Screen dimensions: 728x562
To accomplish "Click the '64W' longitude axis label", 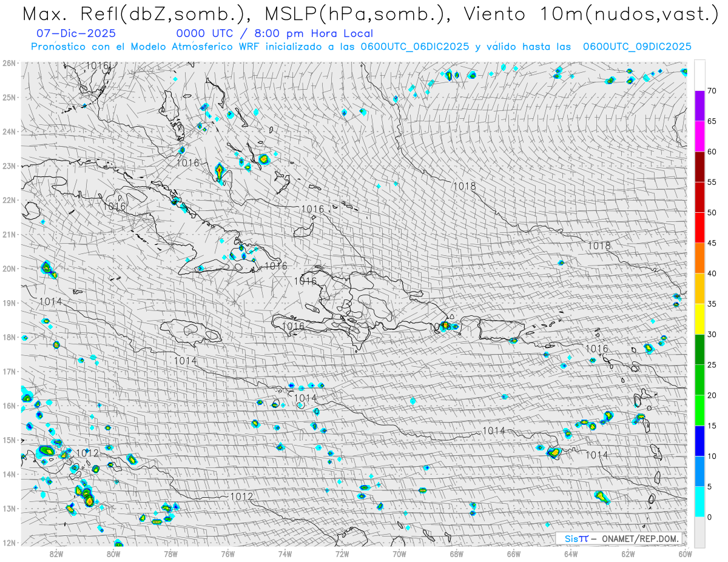I will (x=571, y=554).
